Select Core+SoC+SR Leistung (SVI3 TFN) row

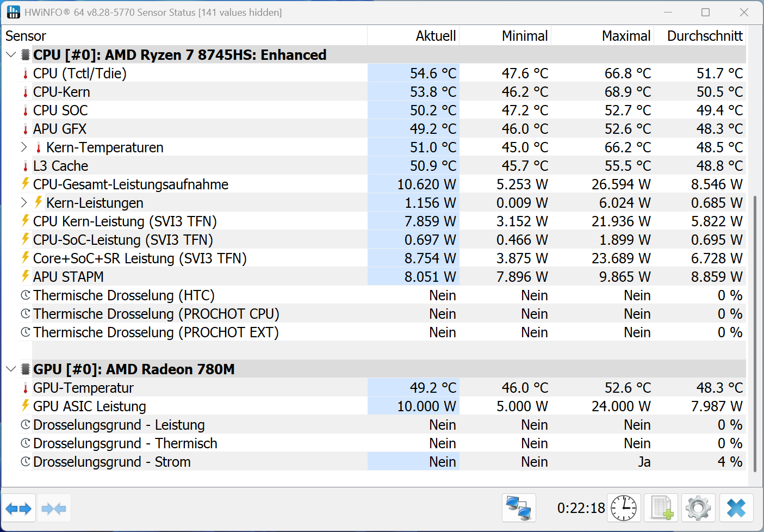pyautogui.click(x=382, y=258)
